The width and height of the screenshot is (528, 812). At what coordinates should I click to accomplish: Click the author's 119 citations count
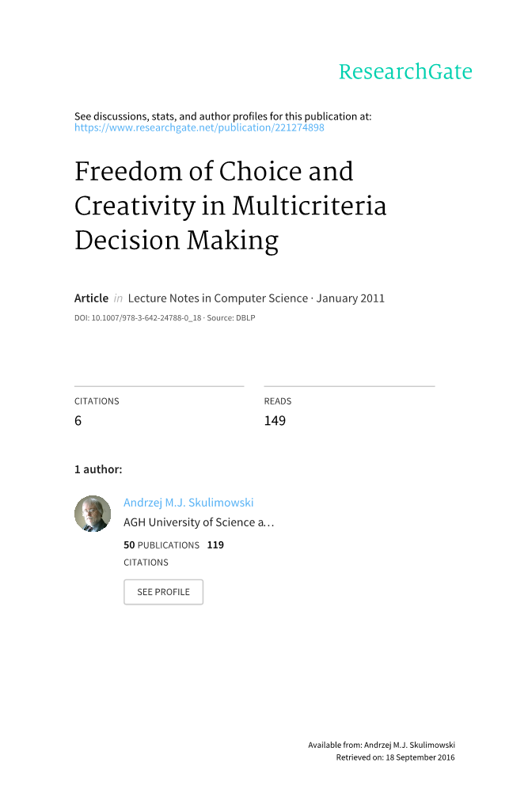click(215, 545)
